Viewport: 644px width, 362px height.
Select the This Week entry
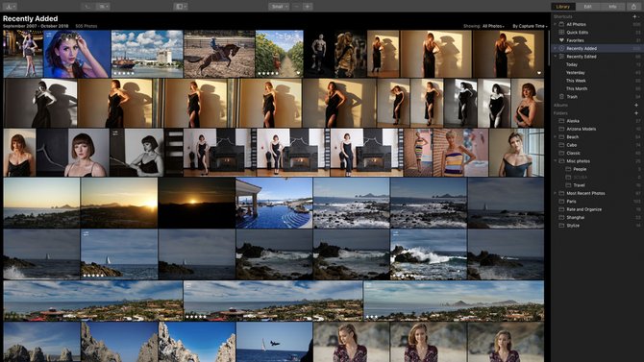[576, 81]
